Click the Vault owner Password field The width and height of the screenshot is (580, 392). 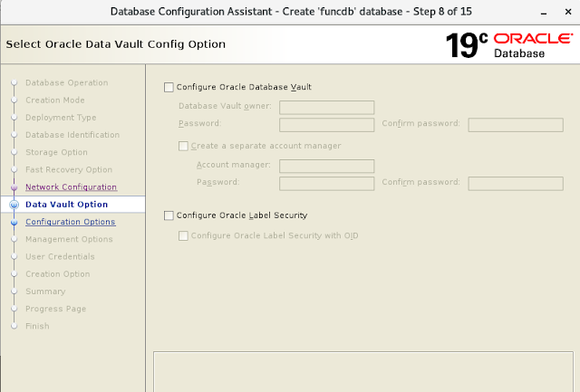pyautogui.click(x=326, y=125)
